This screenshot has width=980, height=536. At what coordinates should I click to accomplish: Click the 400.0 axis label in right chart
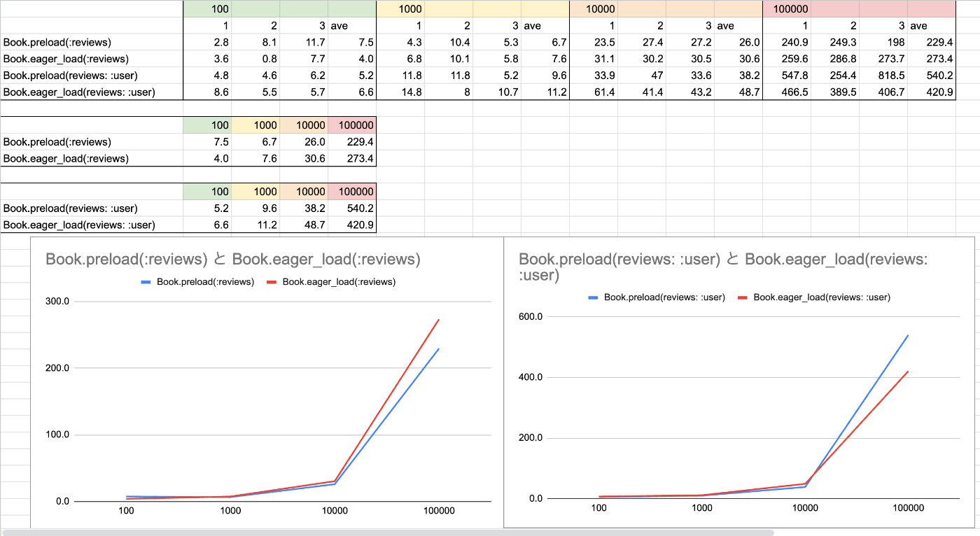pos(530,377)
